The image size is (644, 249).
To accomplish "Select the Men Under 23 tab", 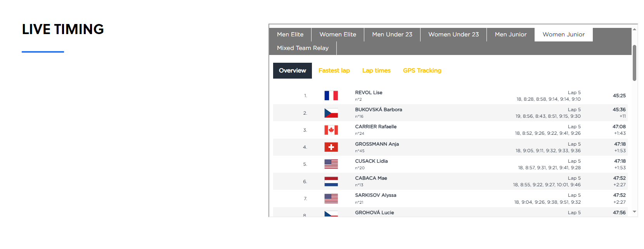I will pos(392,34).
